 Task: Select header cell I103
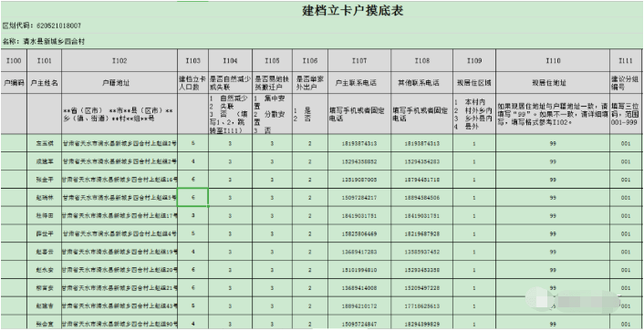(193, 61)
